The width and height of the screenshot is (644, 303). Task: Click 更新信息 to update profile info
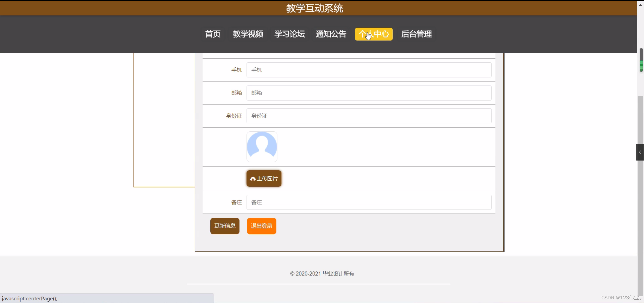coord(224,226)
